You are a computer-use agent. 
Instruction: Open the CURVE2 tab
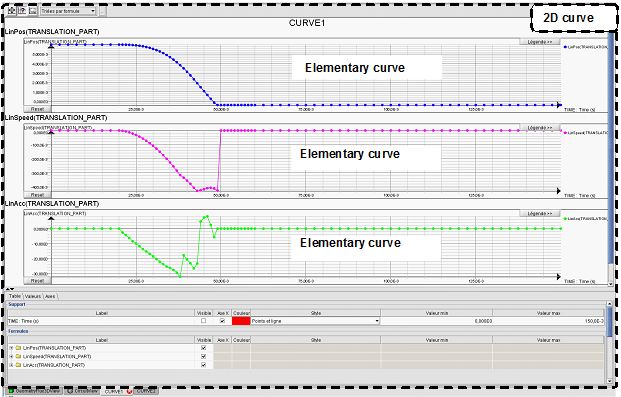[x=146, y=391]
